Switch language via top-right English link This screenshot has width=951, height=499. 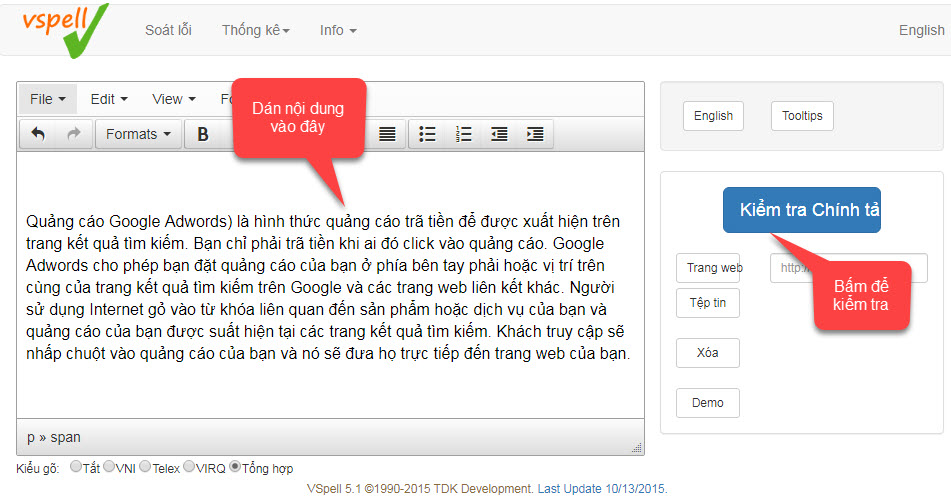921,30
